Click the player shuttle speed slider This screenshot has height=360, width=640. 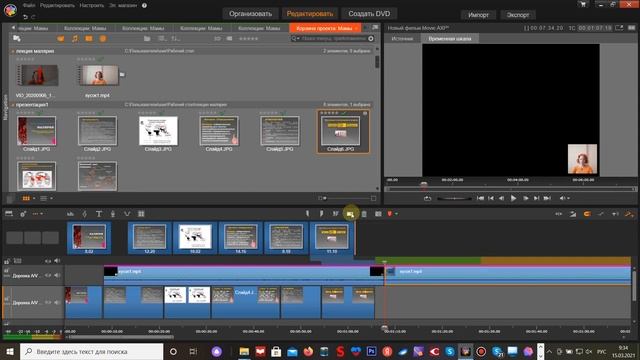coord(454,198)
